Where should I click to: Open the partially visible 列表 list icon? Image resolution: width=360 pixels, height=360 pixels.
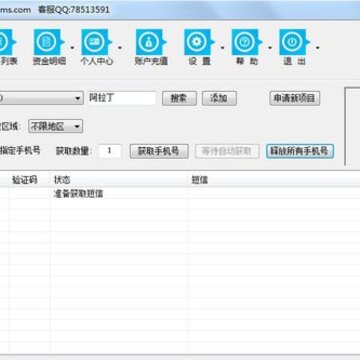7,42
